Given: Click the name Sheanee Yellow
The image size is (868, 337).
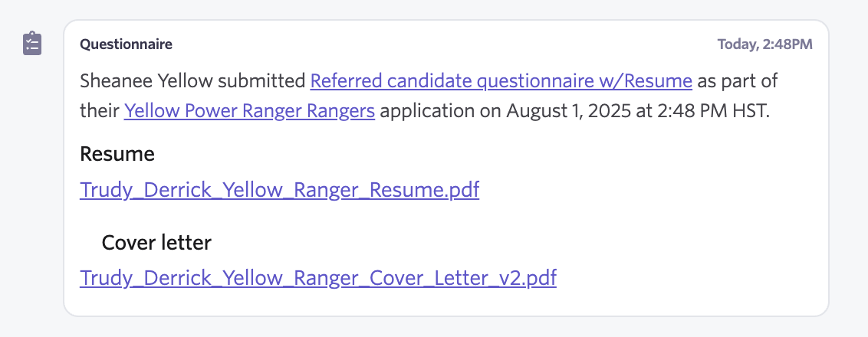Looking at the screenshot, I should click(x=146, y=80).
